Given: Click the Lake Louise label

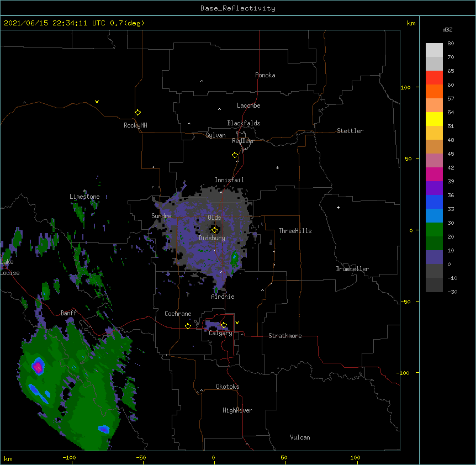Looking at the screenshot, I should (10, 267).
